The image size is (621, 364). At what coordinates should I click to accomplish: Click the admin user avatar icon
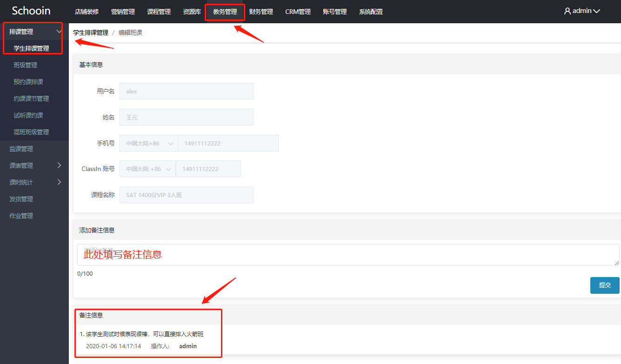tap(567, 11)
